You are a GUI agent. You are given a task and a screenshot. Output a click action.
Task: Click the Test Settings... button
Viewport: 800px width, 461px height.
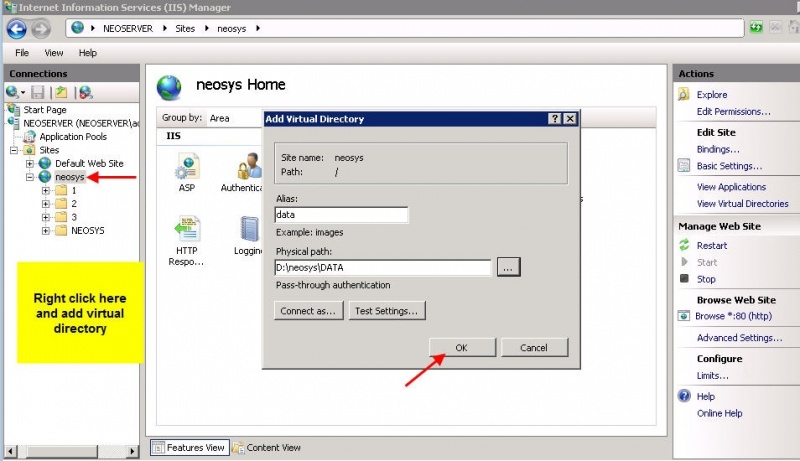pos(387,311)
